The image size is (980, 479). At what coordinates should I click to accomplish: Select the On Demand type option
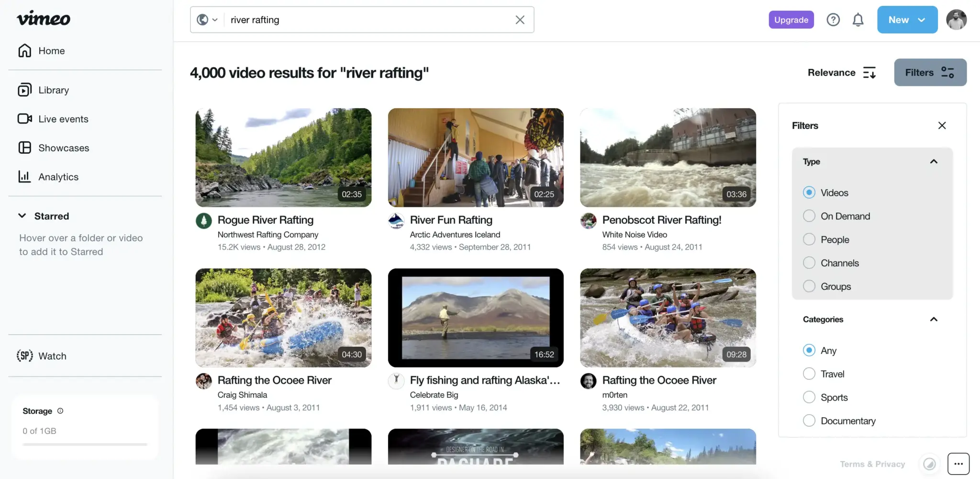click(809, 216)
